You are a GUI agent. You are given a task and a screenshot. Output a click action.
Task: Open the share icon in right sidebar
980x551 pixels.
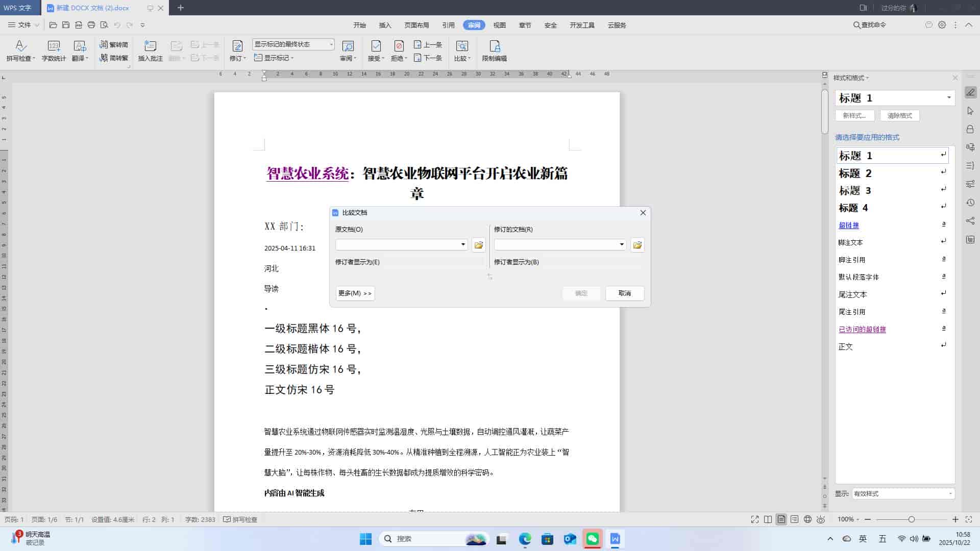coord(970,221)
